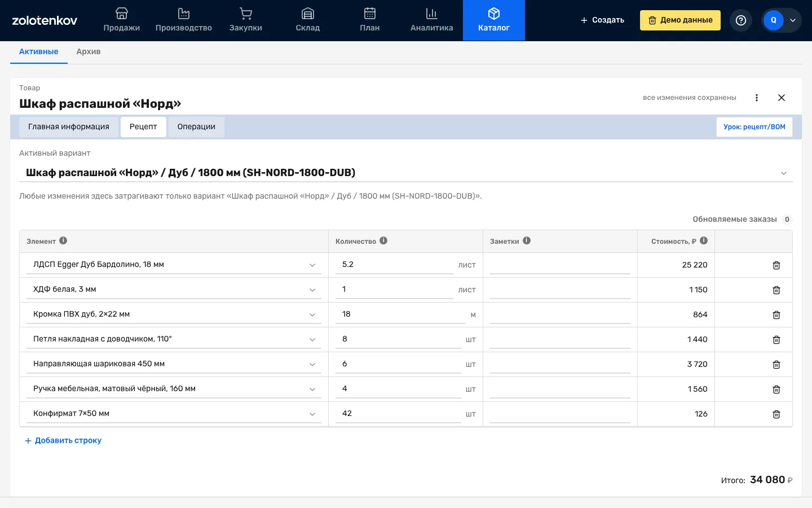
Task: Select the Рецепт tab
Action: [x=143, y=127]
